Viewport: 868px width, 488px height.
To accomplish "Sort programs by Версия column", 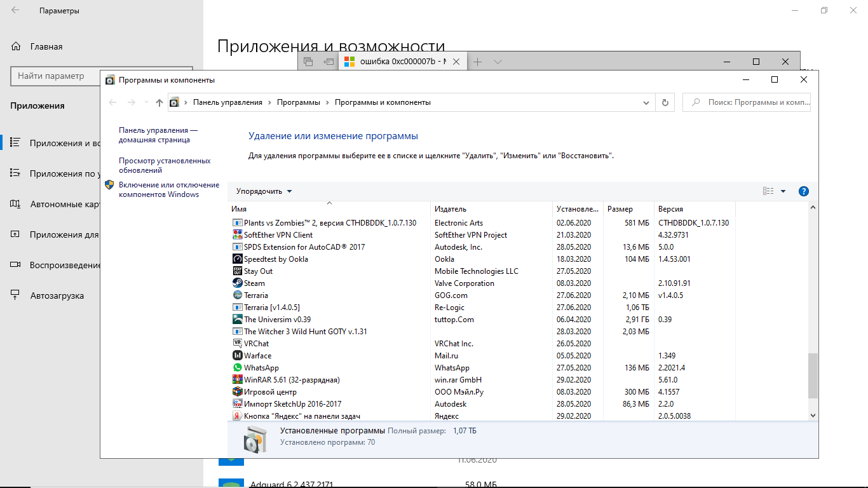I will pyautogui.click(x=695, y=209).
